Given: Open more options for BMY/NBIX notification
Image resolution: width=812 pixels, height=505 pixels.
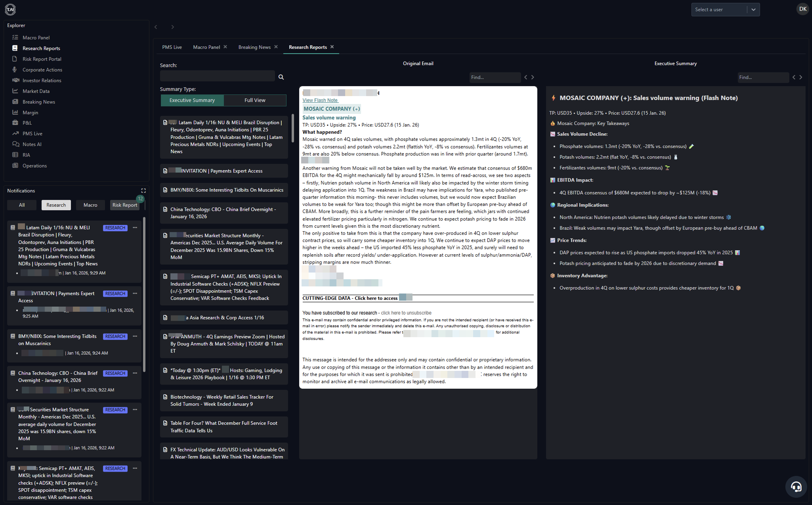Looking at the screenshot, I should click(x=135, y=336).
